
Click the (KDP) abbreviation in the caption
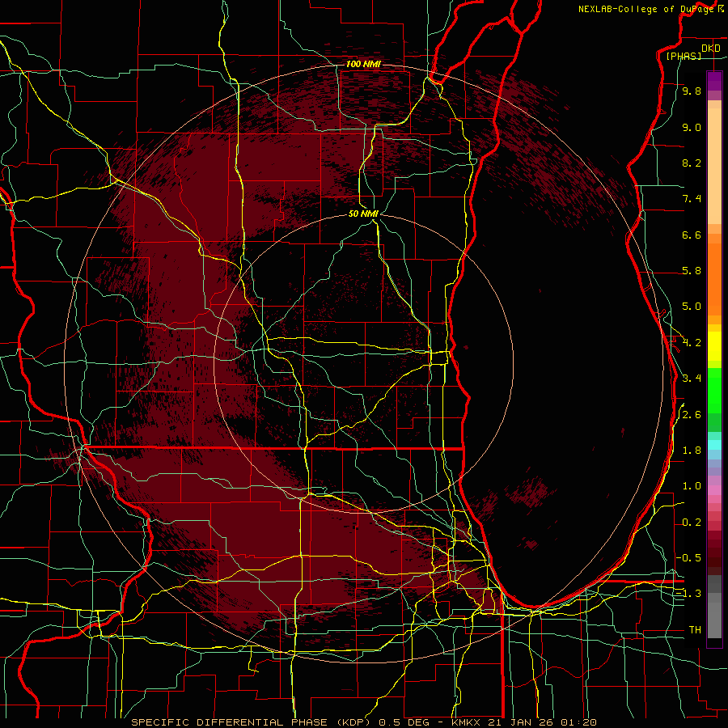click(355, 722)
